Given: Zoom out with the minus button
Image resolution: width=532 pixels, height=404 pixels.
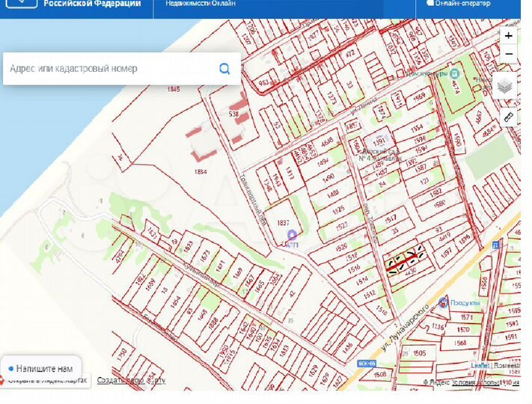Looking at the screenshot, I should (x=509, y=55).
